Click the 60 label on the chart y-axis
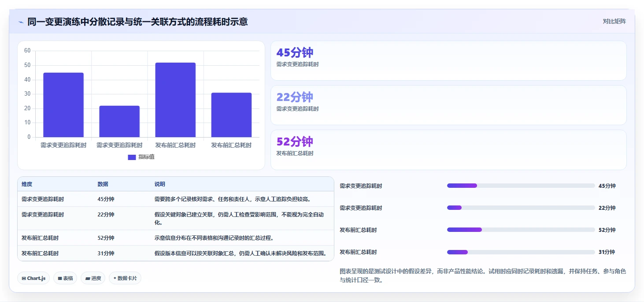644x302 pixels. 27,51
